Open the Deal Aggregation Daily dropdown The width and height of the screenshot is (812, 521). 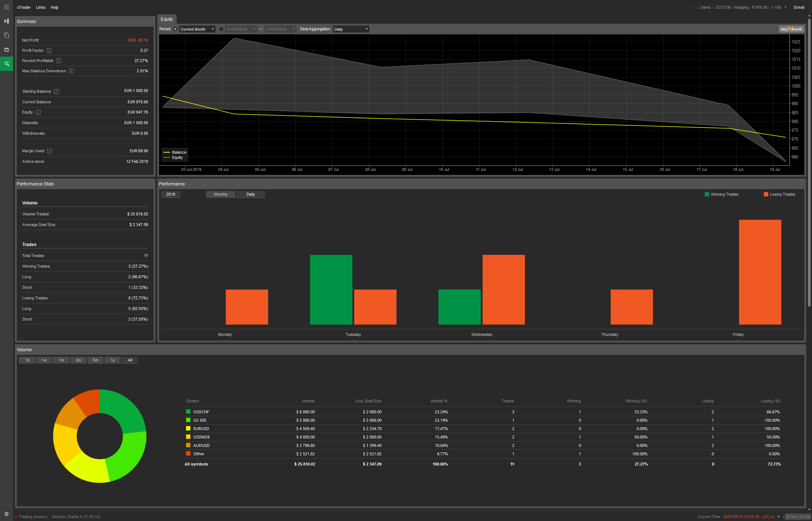(351, 29)
